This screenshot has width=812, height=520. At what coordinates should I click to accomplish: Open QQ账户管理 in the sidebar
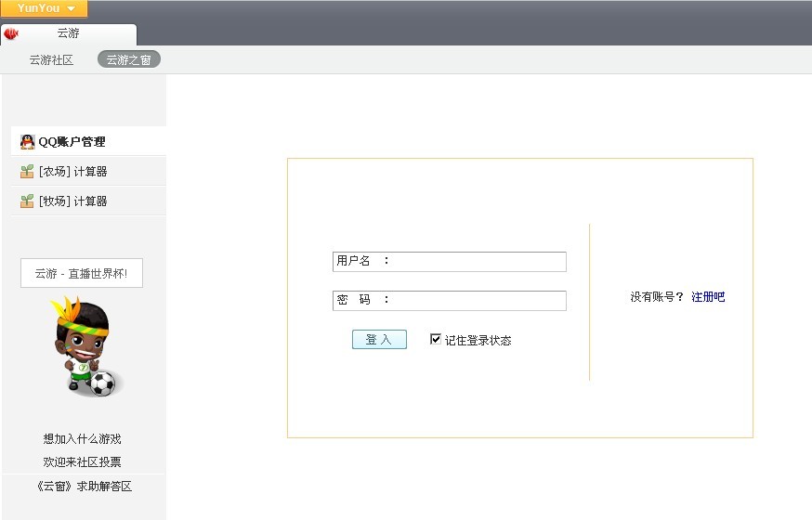coord(88,141)
